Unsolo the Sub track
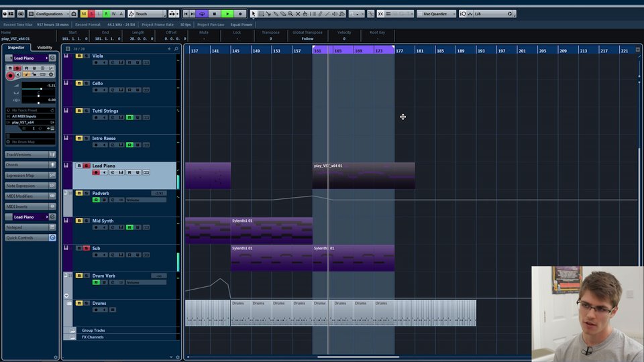Image resolution: width=644 pixels, height=362 pixels. click(x=87, y=248)
